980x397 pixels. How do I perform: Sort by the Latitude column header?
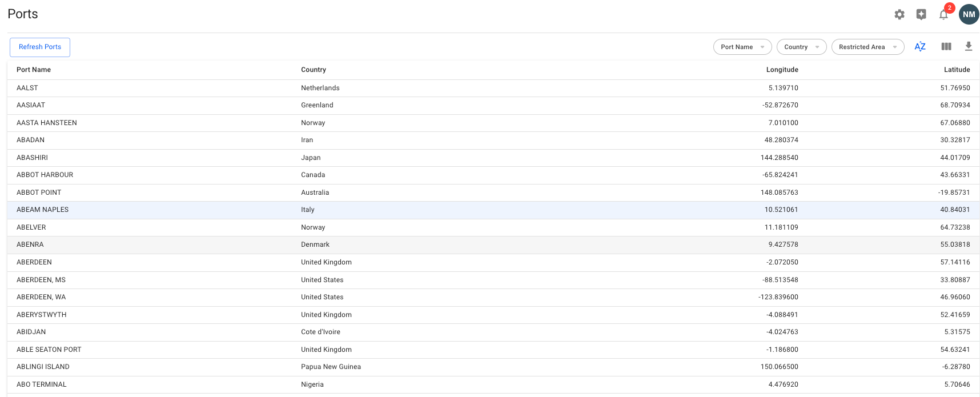click(x=957, y=70)
